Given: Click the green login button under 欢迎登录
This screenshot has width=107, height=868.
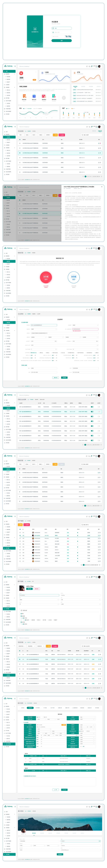Looking at the screenshot, I should click(x=62, y=40).
